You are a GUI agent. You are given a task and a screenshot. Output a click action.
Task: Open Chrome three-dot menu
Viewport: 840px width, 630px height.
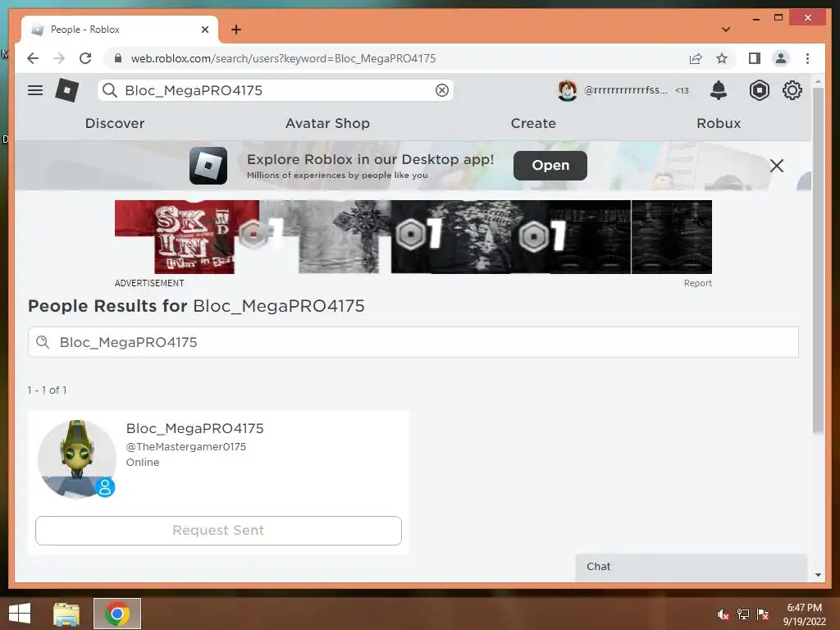click(x=807, y=58)
